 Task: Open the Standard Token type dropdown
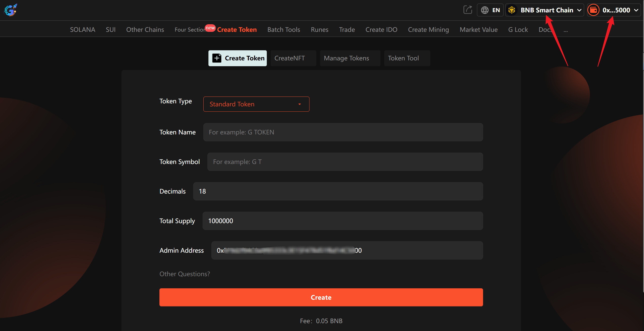pyautogui.click(x=256, y=104)
